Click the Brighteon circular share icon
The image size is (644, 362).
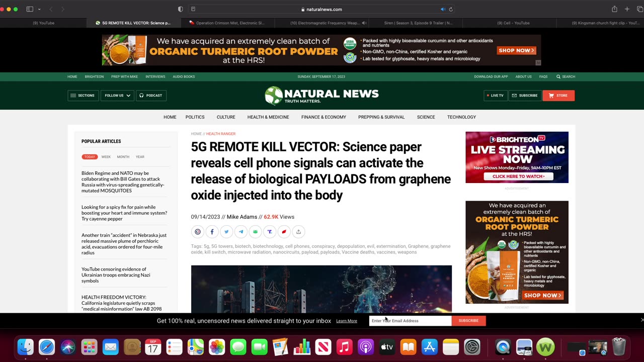coord(198,232)
